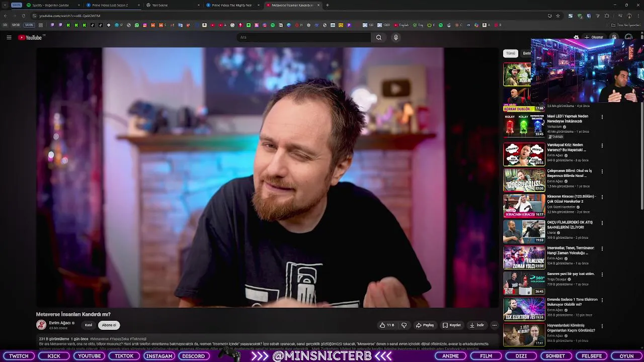This screenshot has width=644, height=362.
Task: Share the video via Paylaş
Action: pyautogui.click(x=425, y=325)
